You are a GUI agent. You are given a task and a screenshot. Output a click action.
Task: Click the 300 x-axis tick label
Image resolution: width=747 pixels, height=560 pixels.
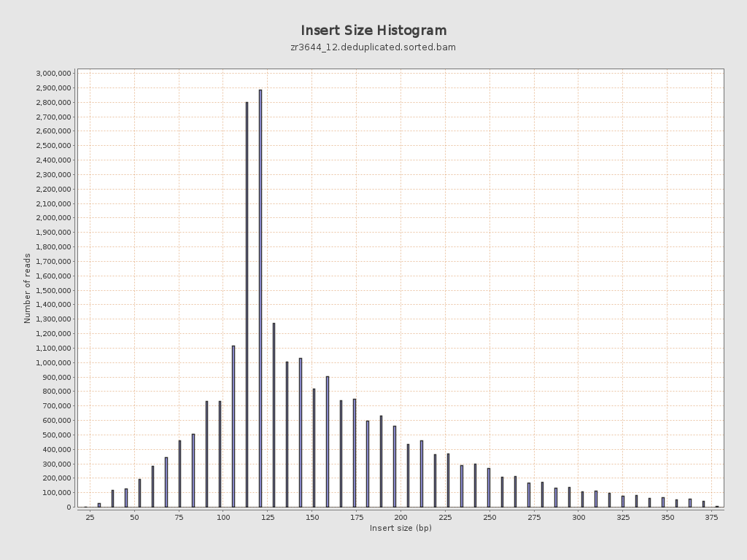pyautogui.click(x=578, y=518)
